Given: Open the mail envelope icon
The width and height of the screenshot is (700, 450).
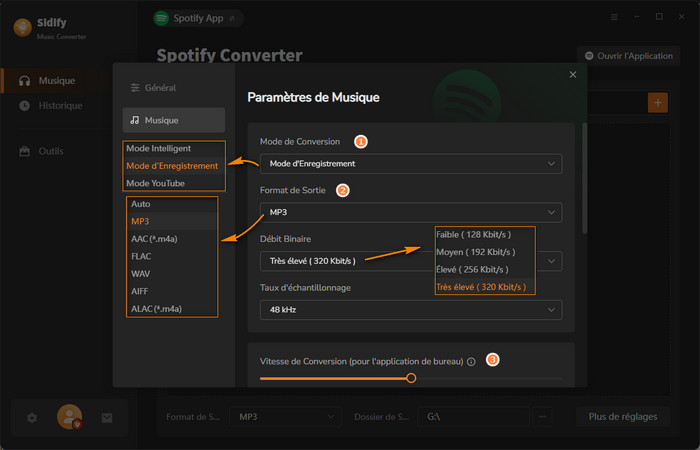Looking at the screenshot, I should [x=107, y=417].
